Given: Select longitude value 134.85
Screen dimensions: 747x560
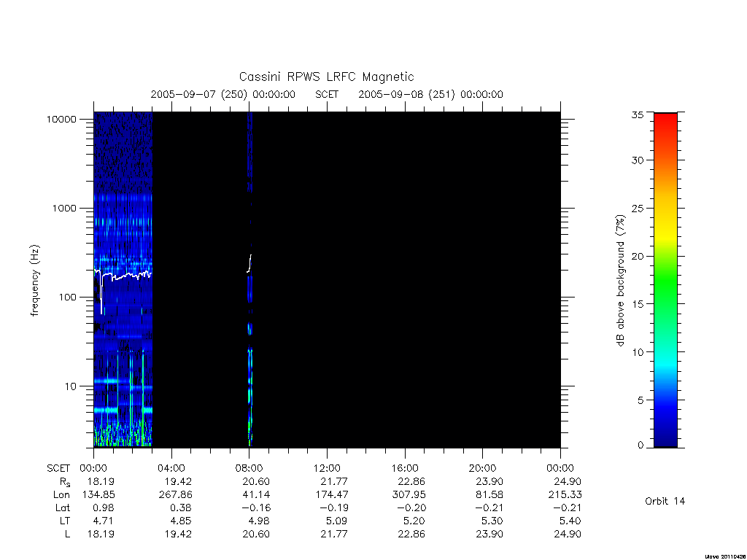Looking at the screenshot, I should point(98,495).
